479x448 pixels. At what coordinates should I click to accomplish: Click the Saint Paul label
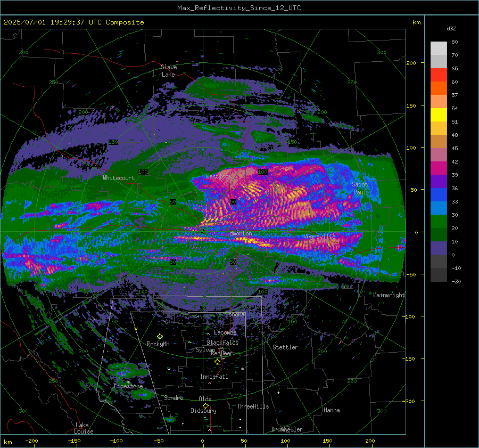tap(360, 188)
